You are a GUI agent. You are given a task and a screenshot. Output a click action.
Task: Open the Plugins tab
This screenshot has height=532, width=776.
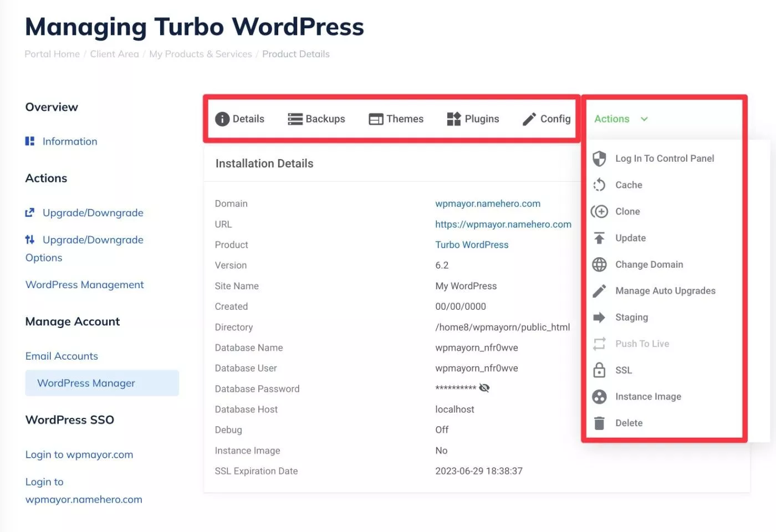click(x=473, y=119)
